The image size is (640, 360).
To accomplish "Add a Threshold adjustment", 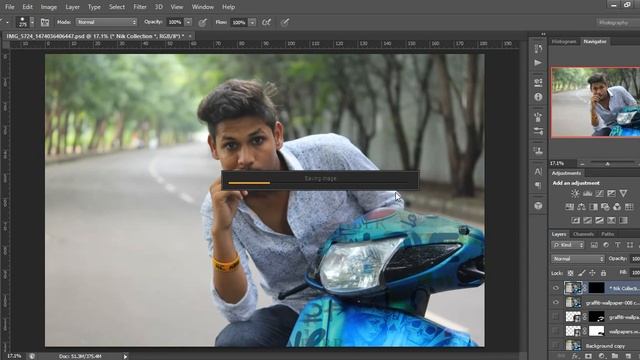I will [x=599, y=220].
